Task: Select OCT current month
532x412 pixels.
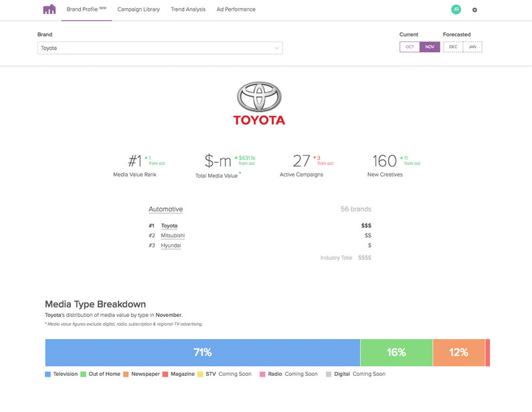Action: 410,47
